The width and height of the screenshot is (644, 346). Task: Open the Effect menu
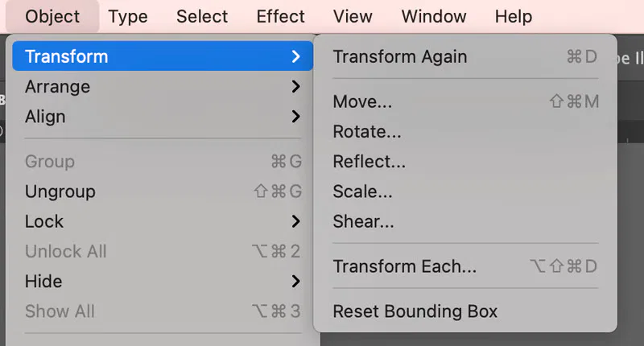point(280,17)
